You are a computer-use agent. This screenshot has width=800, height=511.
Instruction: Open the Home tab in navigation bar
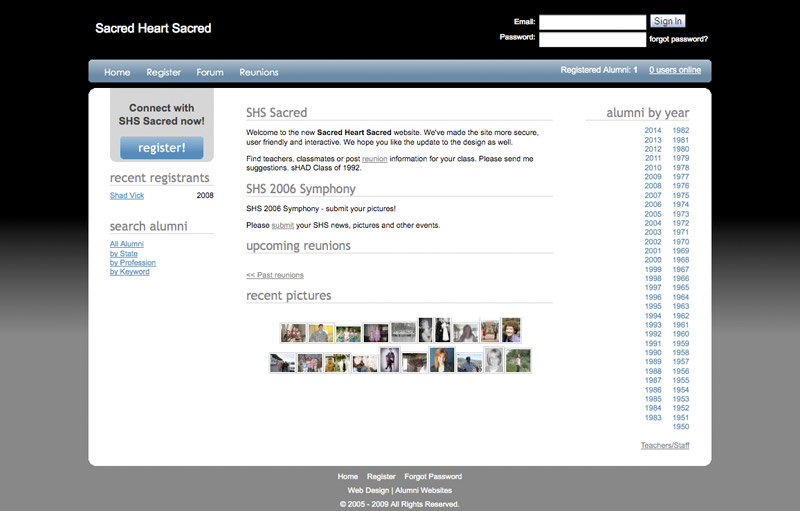[117, 72]
